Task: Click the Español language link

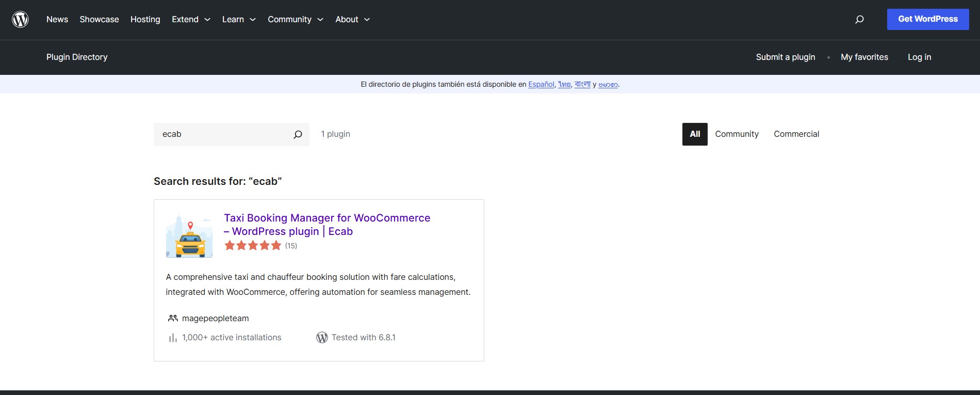Action: 541,85
